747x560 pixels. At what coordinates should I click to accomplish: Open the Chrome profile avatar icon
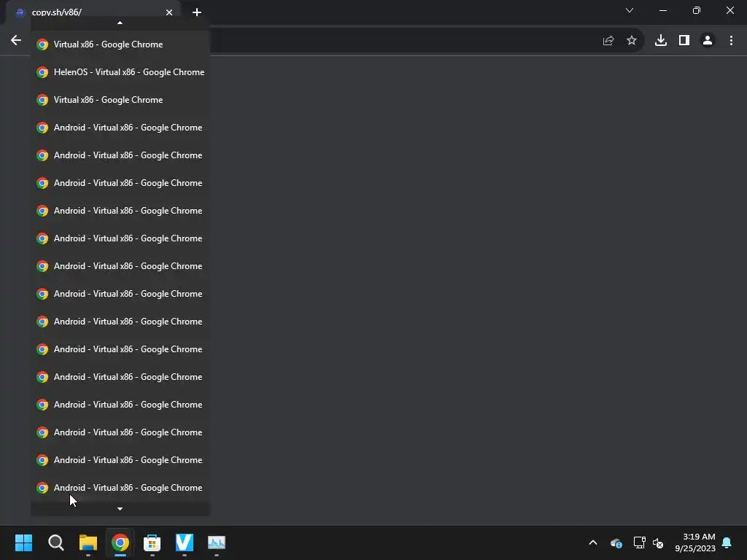[x=708, y=41]
